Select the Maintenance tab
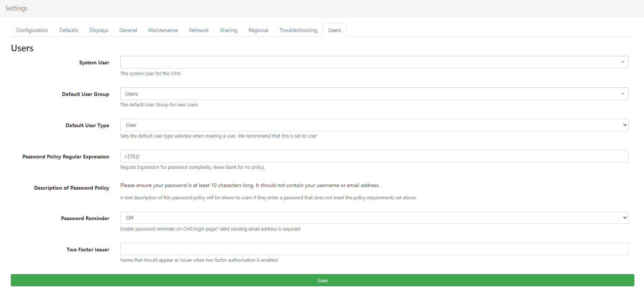 pyautogui.click(x=163, y=30)
